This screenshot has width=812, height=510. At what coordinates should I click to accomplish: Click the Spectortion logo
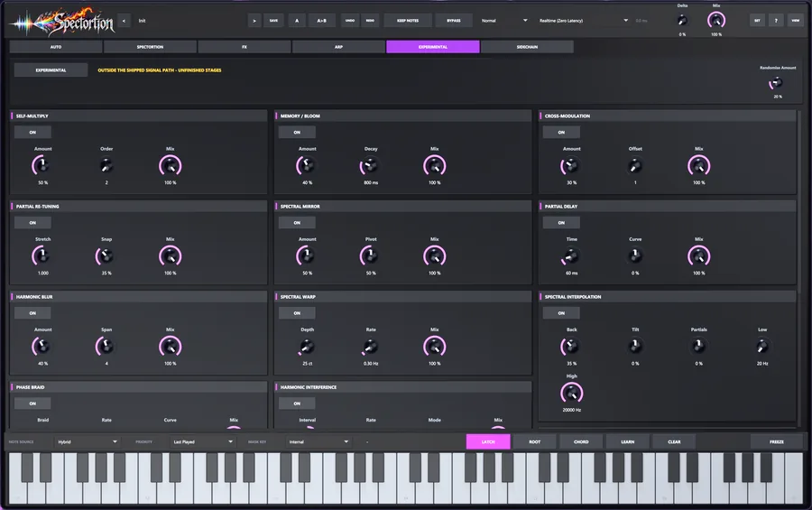62,22
